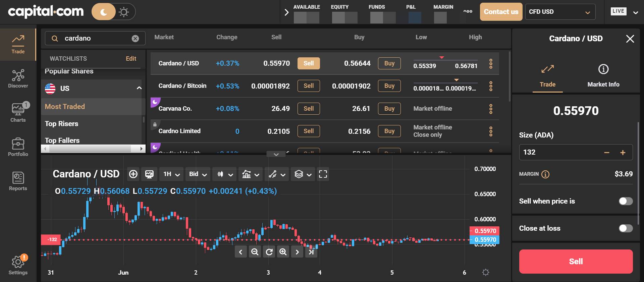Enable Close at loss toggle
The image size is (644, 282).
coord(626,228)
